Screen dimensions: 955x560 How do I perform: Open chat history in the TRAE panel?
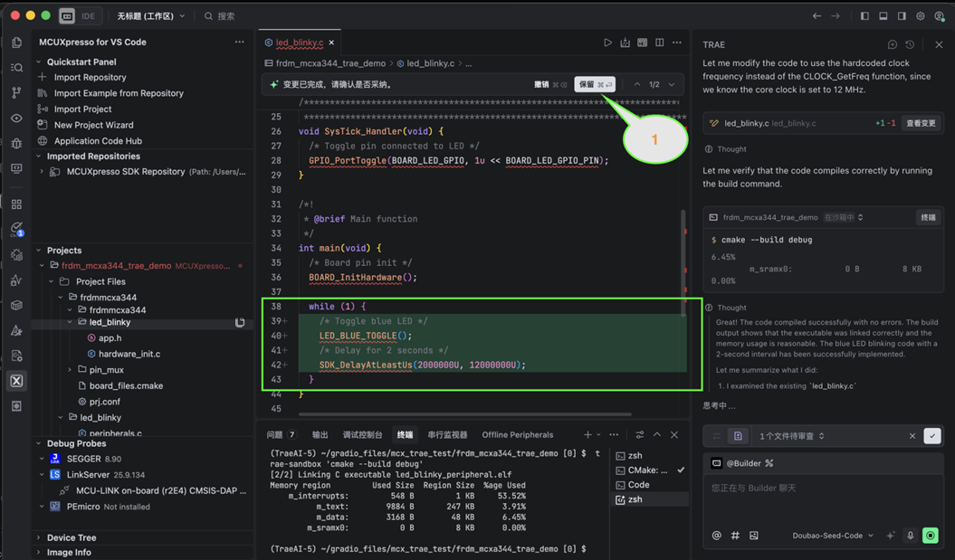pos(910,44)
